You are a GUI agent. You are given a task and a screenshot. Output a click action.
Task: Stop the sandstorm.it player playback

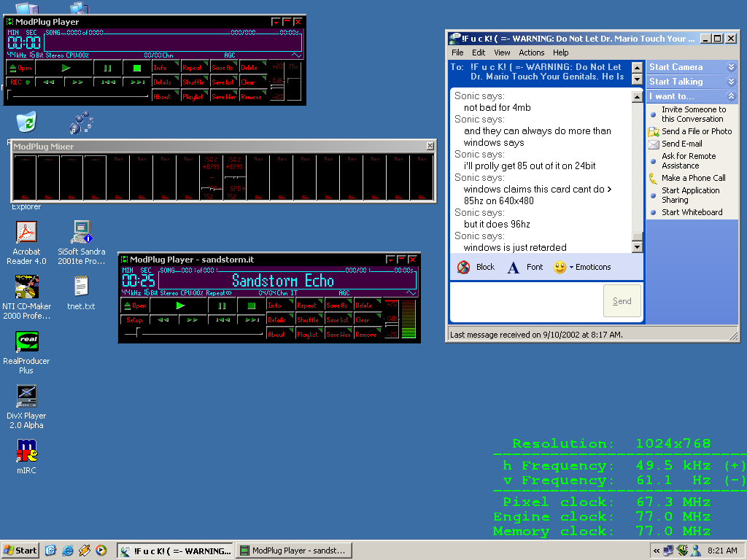pos(251,306)
